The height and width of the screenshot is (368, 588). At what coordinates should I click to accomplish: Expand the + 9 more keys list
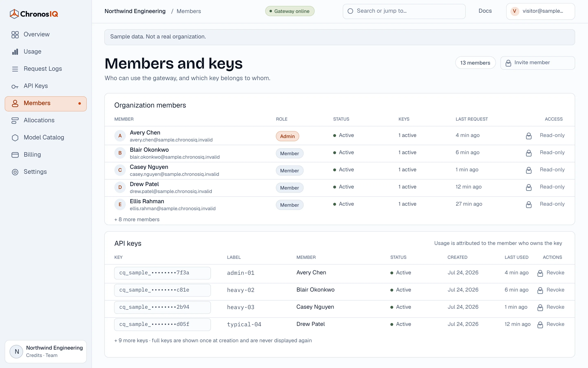213,340
